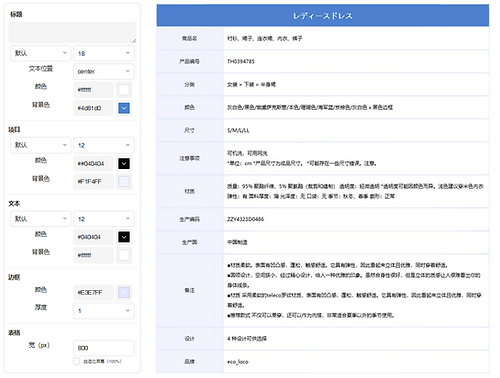The image size is (500, 378).
Task: Open the text section font family dropdown
Action: pyautogui.click(x=41, y=219)
